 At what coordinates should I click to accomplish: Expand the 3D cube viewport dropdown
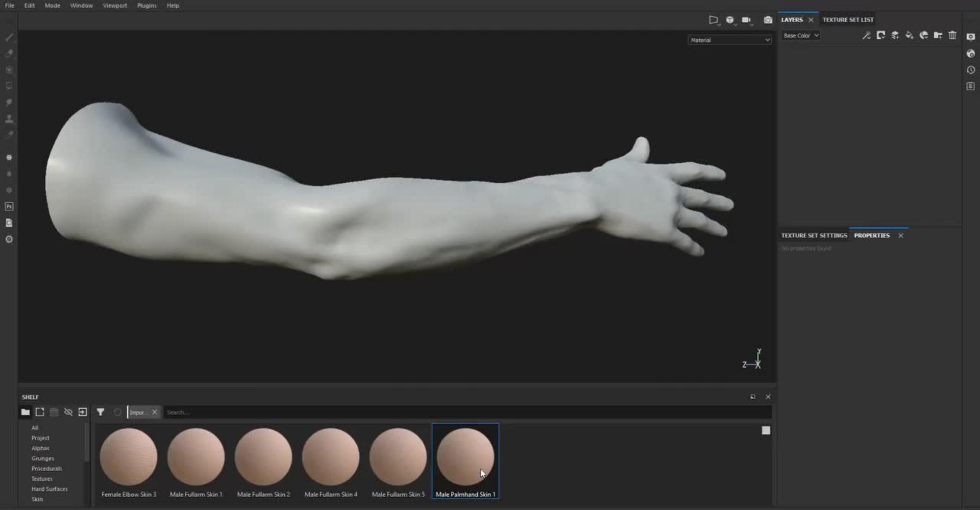pos(731,20)
